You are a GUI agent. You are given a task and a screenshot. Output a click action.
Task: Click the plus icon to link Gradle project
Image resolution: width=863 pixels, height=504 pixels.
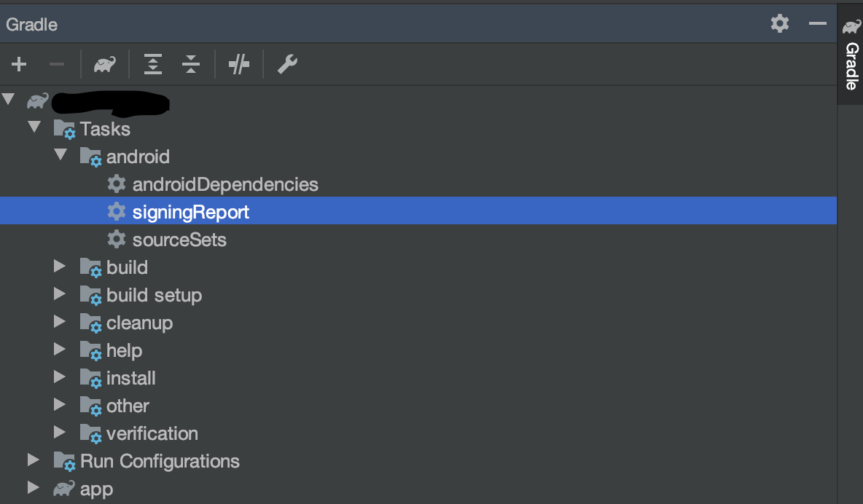click(x=19, y=65)
